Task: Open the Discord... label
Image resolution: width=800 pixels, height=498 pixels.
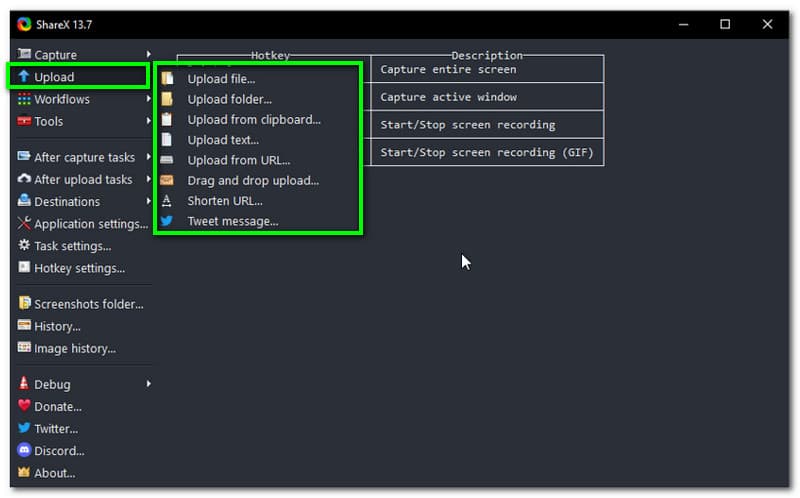Action: point(59,451)
